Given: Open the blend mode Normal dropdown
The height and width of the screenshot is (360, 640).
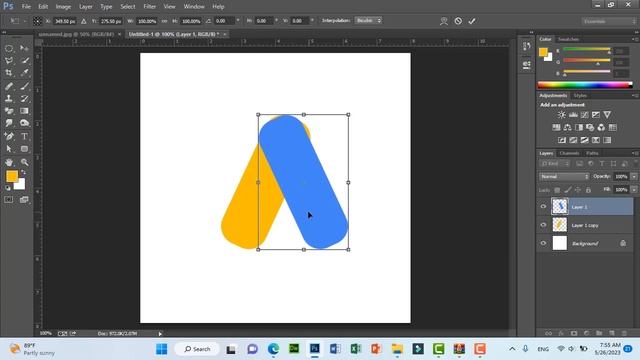Looking at the screenshot, I should tap(564, 176).
